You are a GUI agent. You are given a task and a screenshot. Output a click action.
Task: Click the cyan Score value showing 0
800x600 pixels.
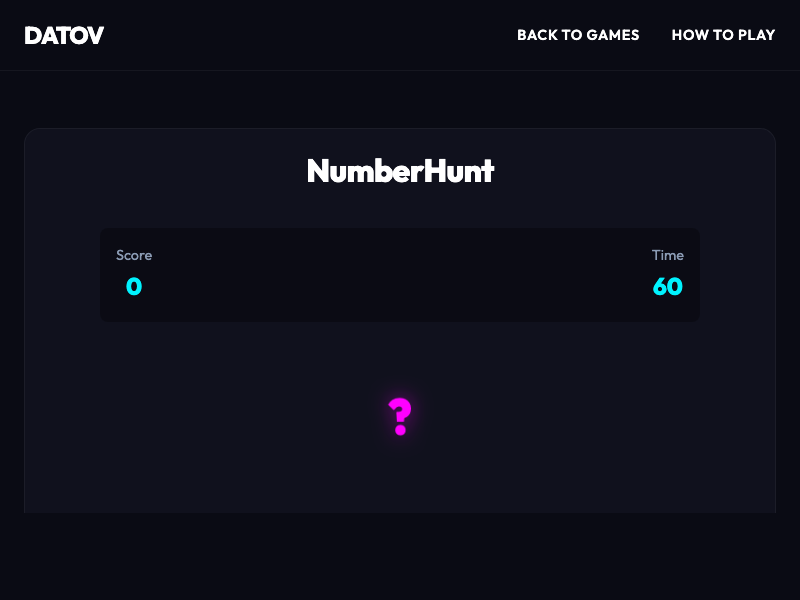click(133, 287)
